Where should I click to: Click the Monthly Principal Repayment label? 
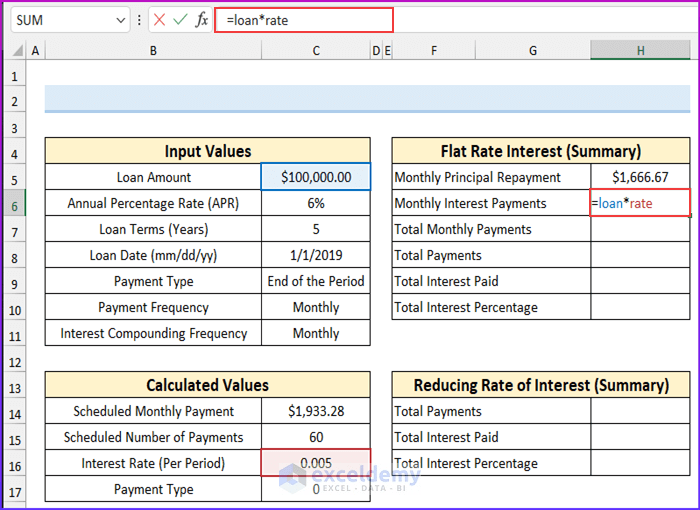[491, 177]
